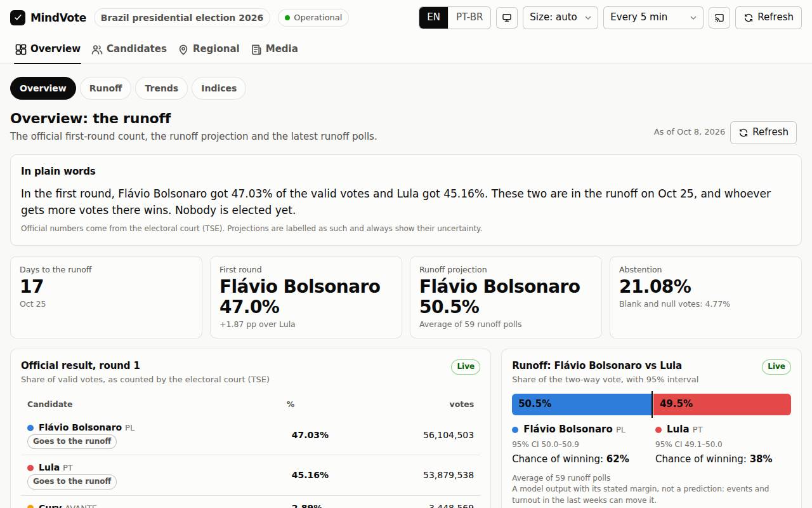Click Goes to the runoff badge under Flávio Bolsonaro
The height and width of the screenshot is (508, 812).
coord(72,441)
